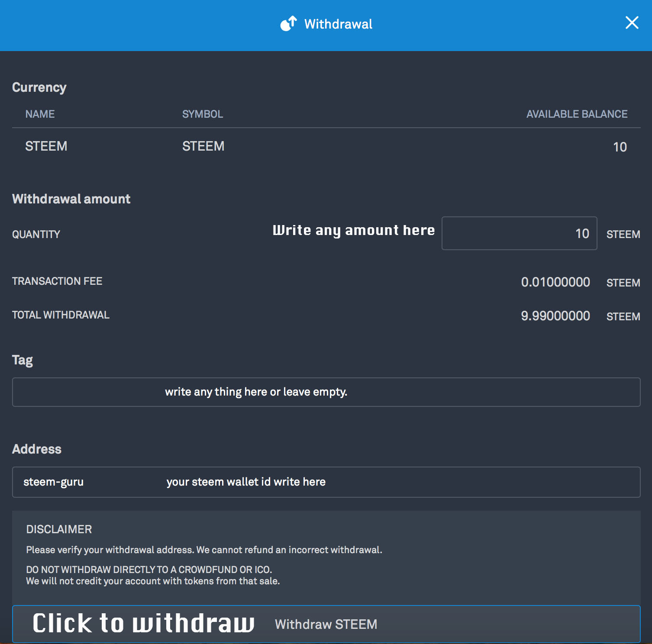Click the STEEM unit beside the total withdrawal
The image size is (652, 644).
tap(623, 317)
